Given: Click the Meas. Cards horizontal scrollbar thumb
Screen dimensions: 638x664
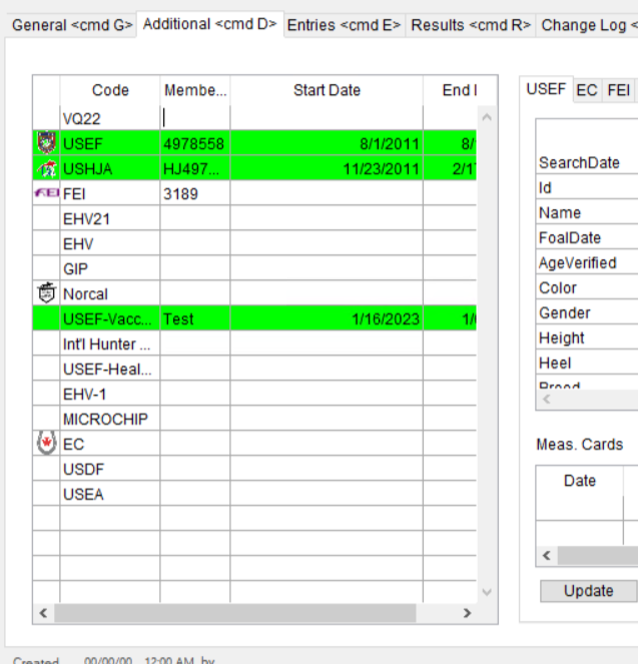Looking at the screenshot, I should tap(598, 556).
